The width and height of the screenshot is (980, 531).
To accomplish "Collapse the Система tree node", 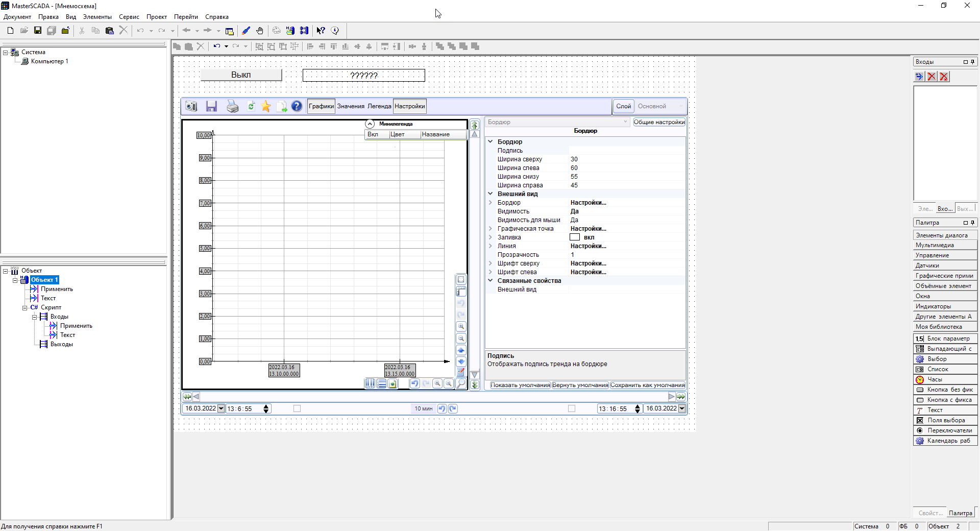I will click(x=6, y=52).
